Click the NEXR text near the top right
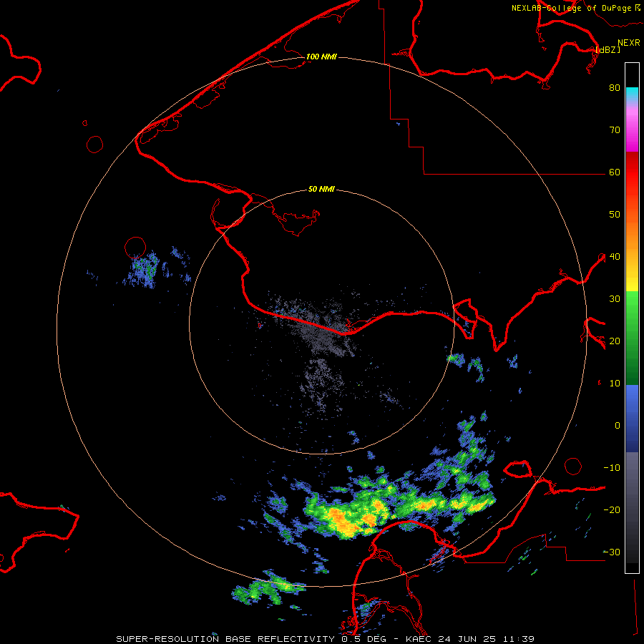644x644 pixels. point(629,43)
